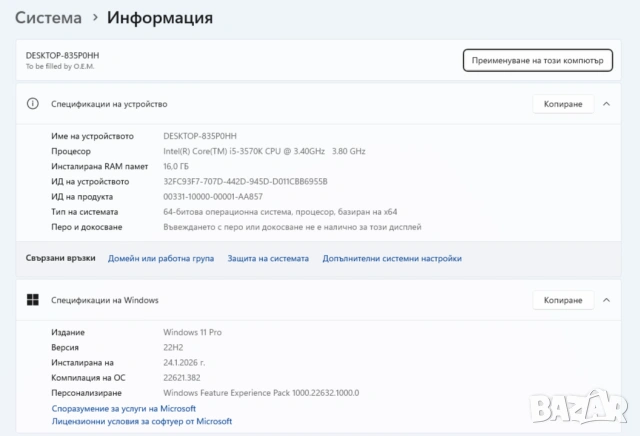Click the ИД на устройството label
Image resolution: width=640 pixels, height=436 pixels.
90,181
